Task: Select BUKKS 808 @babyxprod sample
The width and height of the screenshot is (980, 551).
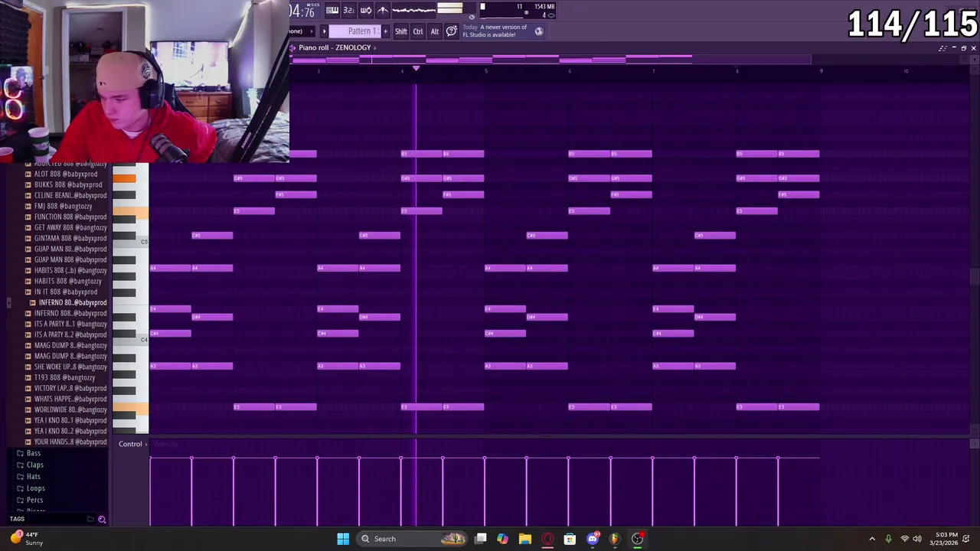Action: coord(67,184)
